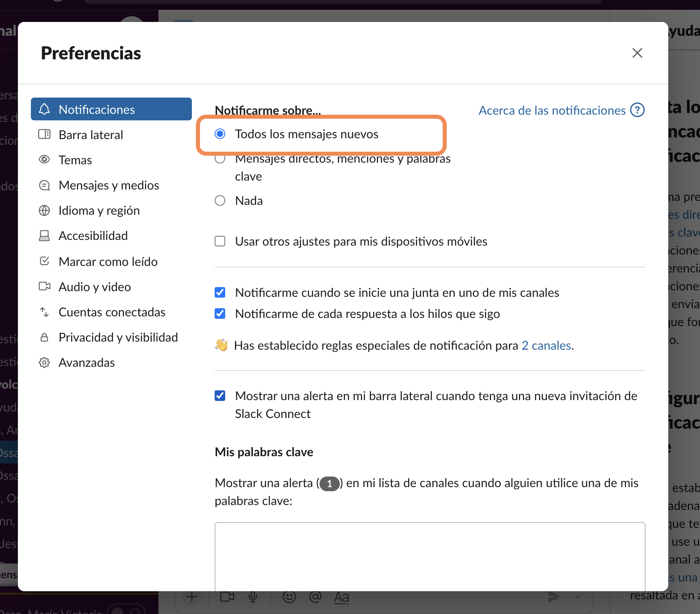700x614 pixels.
Task: Uncheck the Slack Connect invitation alert checkbox
Action: 220,396
